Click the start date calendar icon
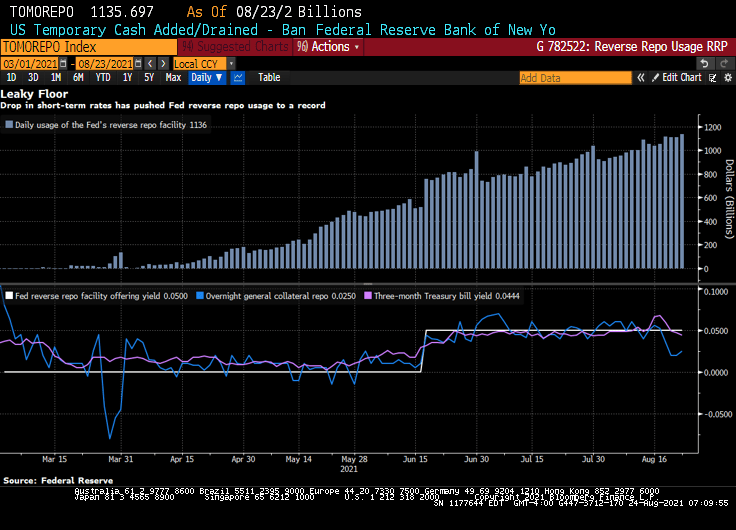The height and width of the screenshot is (530, 736). 65,63
